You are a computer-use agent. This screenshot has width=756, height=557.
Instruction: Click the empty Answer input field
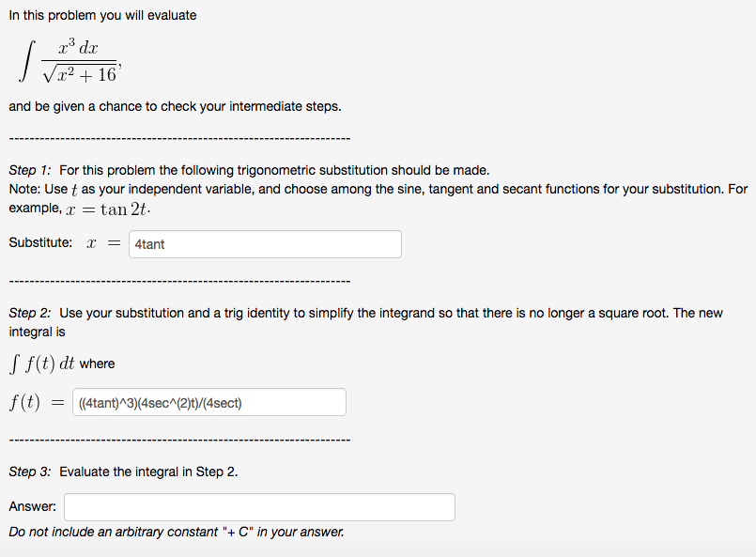[x=258, y=506]
